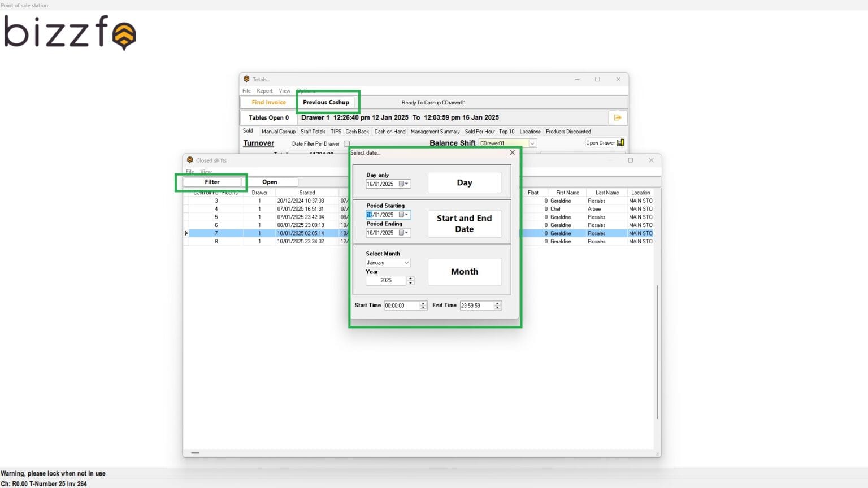Click the orange export icon beside the shift dates
868x488 pixels.
(x=618, y=117)
